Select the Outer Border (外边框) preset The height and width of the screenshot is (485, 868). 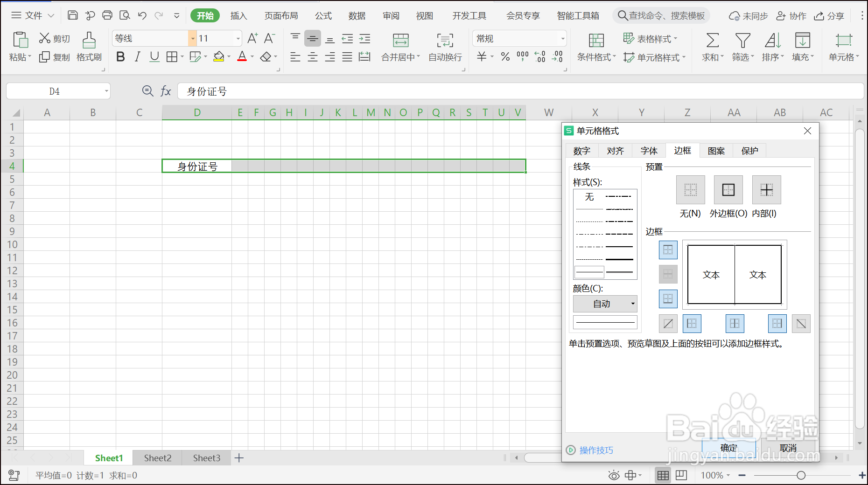pyautogui.click(x=728, y=190)
